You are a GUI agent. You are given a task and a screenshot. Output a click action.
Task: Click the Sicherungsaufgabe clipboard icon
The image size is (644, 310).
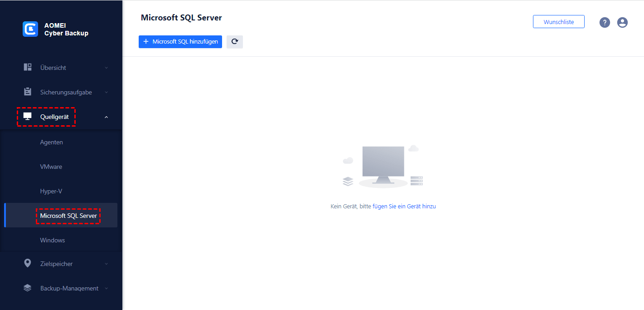click(28, 92)
